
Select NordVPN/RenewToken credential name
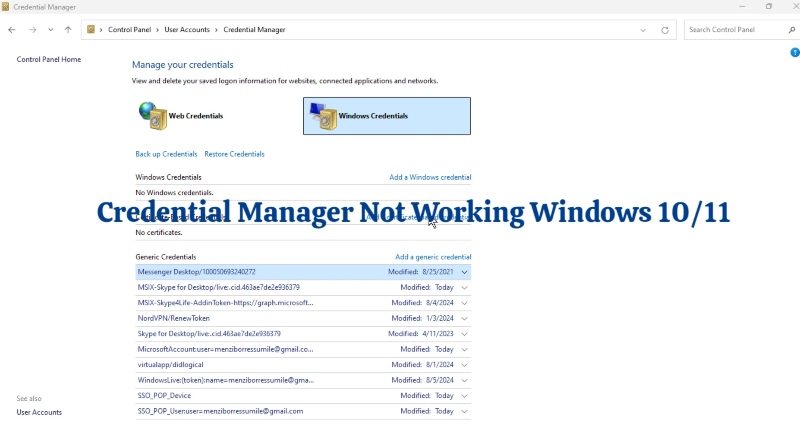pyautogui.click(x=173, y=318)
